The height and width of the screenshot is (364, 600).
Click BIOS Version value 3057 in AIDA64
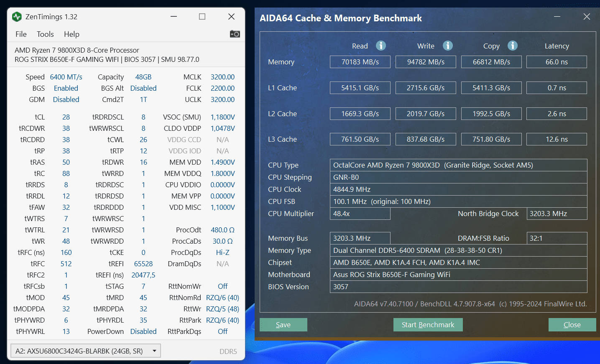[x=458, y=287]
